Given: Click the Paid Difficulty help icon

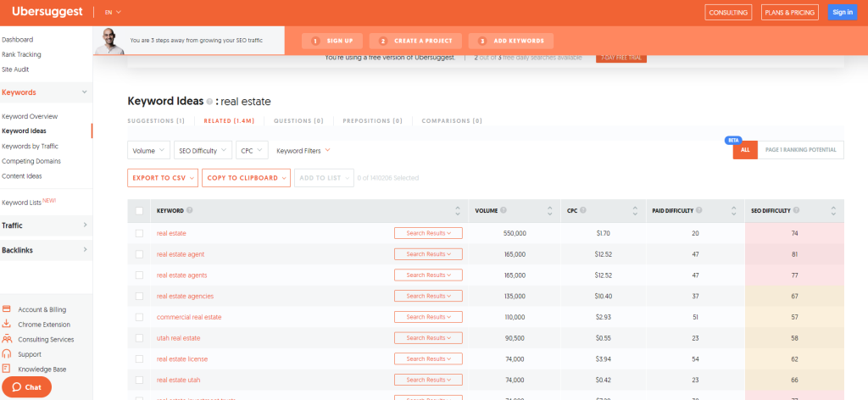Looking at the screenshot, I should [x=698, y=210].
